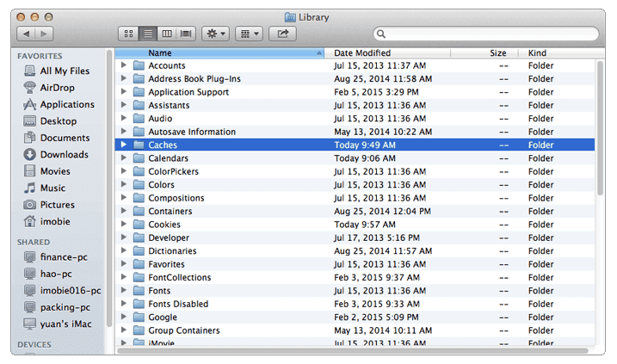The width and height of the screenshot is (617, 364).
Task: Open the Arrange items dropdown
Action: pos(249,34)
